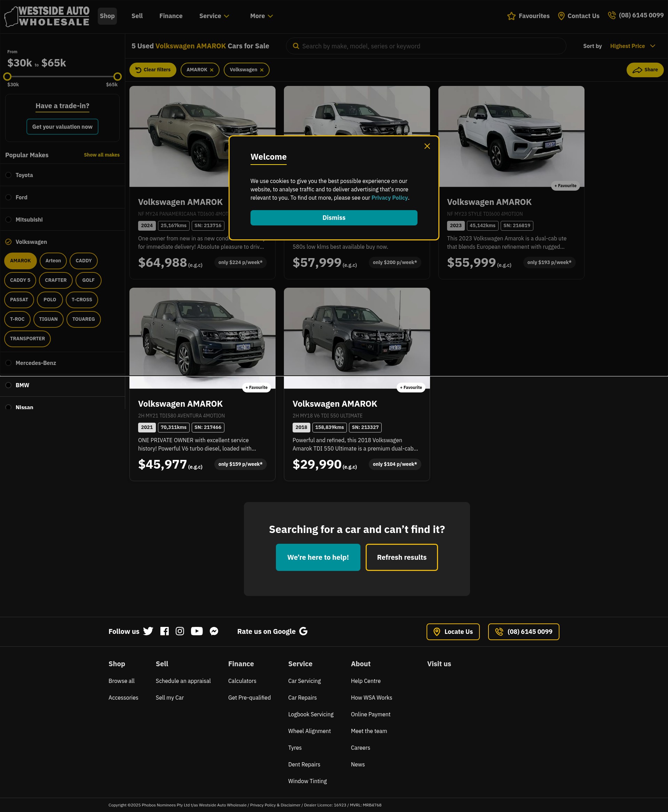The width and height of the screenshot is (668, 812).
Task: Select the Mitsubishi make
Action: [x=62, y=220]
